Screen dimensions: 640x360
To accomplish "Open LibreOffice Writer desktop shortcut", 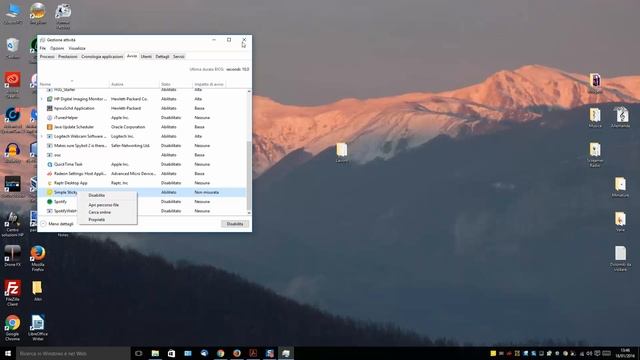I will point(38,327).
